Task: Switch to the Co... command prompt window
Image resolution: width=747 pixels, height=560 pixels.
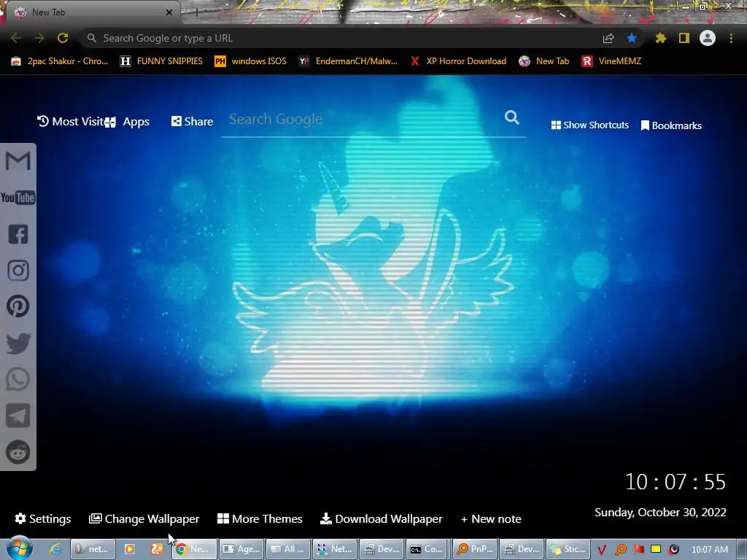Action: coord(427,549)
